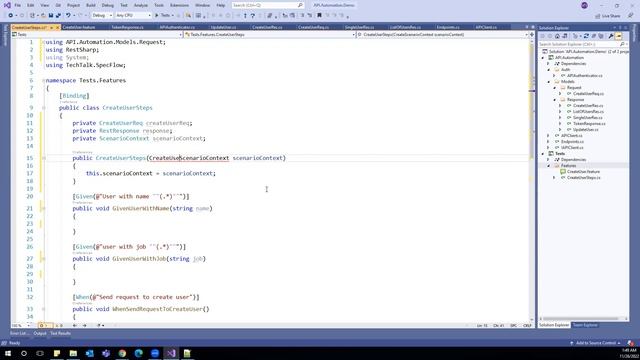640x360 pixels.
Task: Collapse the Auth folder node
Action: click(549, 70)
